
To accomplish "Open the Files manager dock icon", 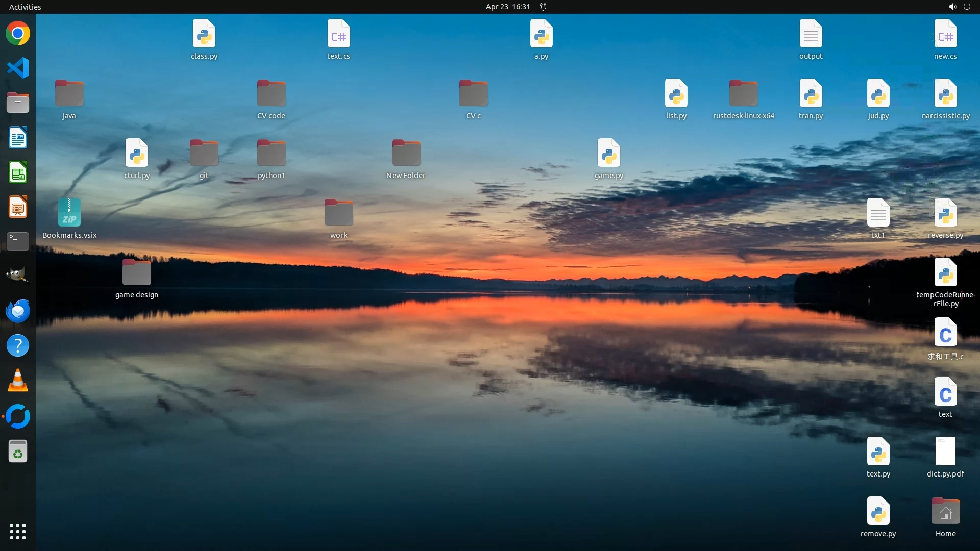I will (18, 103).
